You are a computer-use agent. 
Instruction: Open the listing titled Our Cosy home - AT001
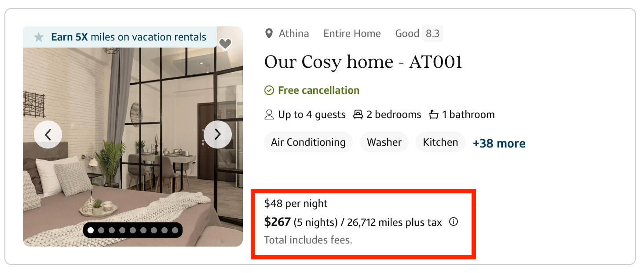pyautogui.click(x=363, y=62)
